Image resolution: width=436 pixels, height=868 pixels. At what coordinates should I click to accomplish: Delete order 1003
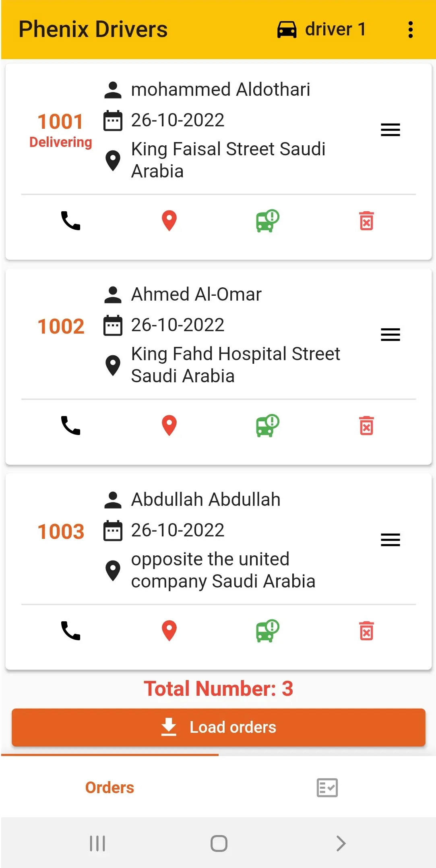(x=366, y=631)
